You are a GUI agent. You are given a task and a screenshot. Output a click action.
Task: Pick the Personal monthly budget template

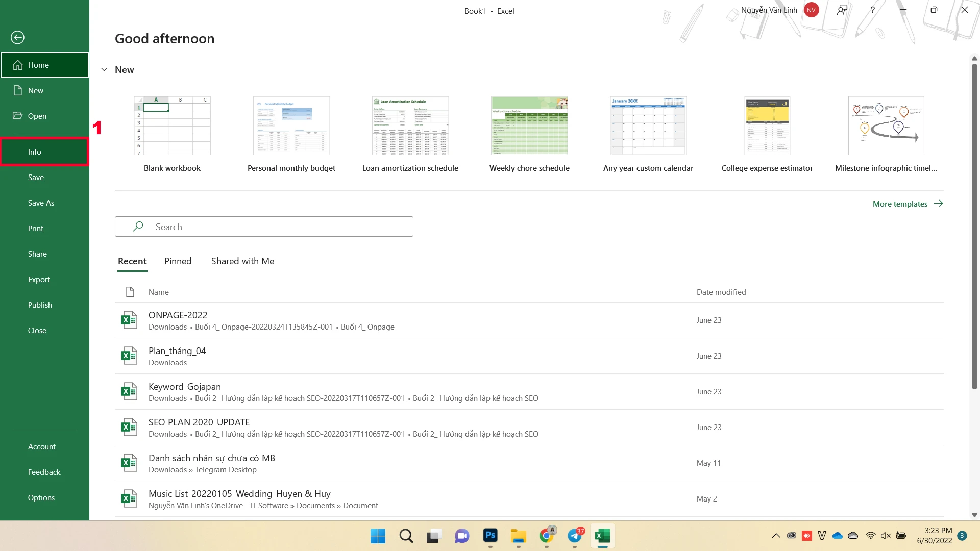coord(291,134)
